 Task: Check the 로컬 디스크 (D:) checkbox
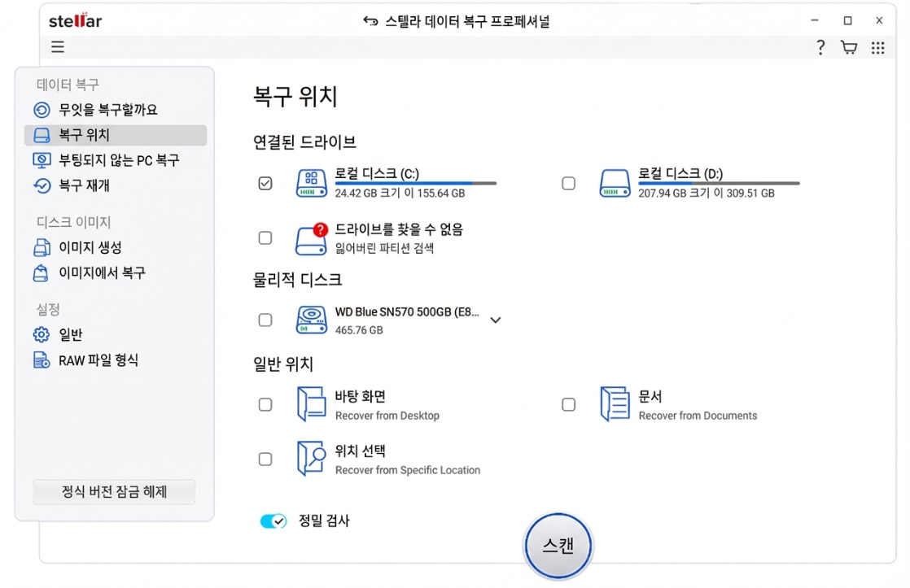click(569, 183)
